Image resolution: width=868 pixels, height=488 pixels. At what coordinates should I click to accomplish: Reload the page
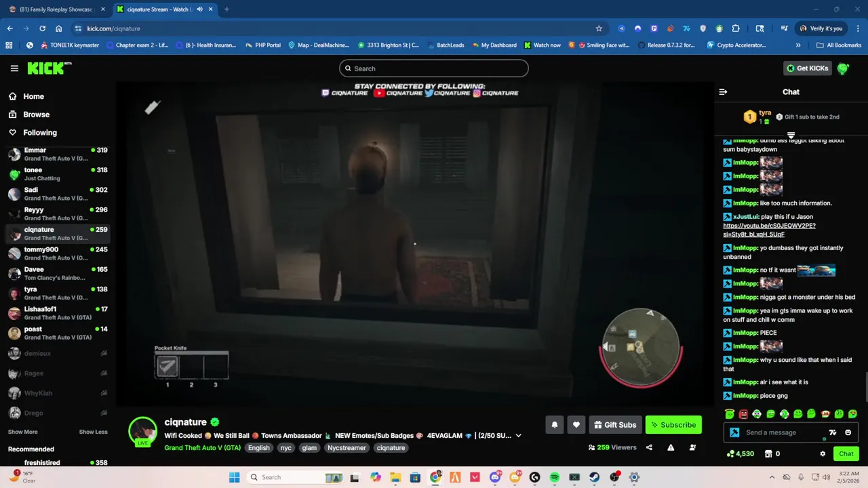(42, 28)
